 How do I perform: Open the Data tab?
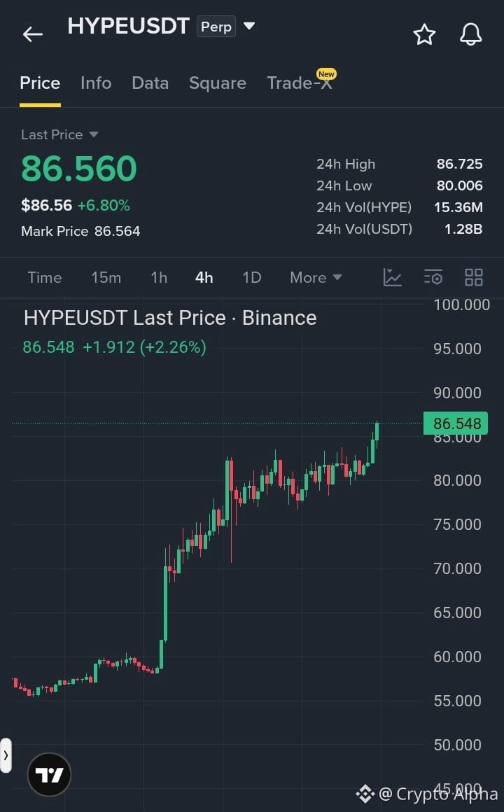[150, 83]
